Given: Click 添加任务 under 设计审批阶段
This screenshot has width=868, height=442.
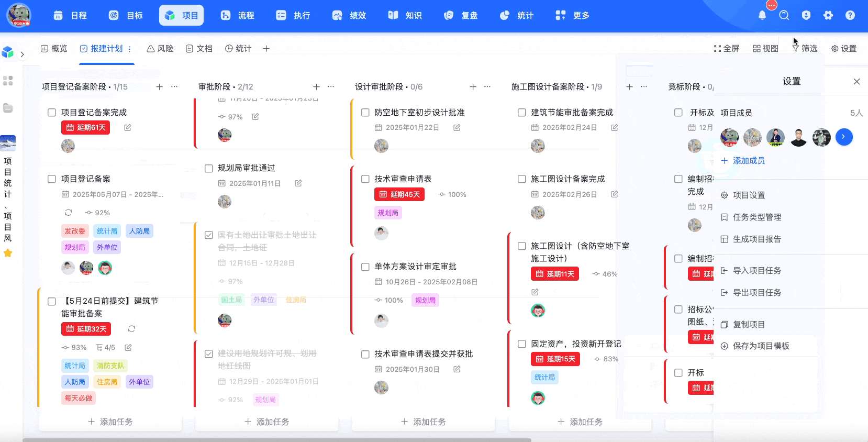Looking at the screenshot, I should pos(424,422).
